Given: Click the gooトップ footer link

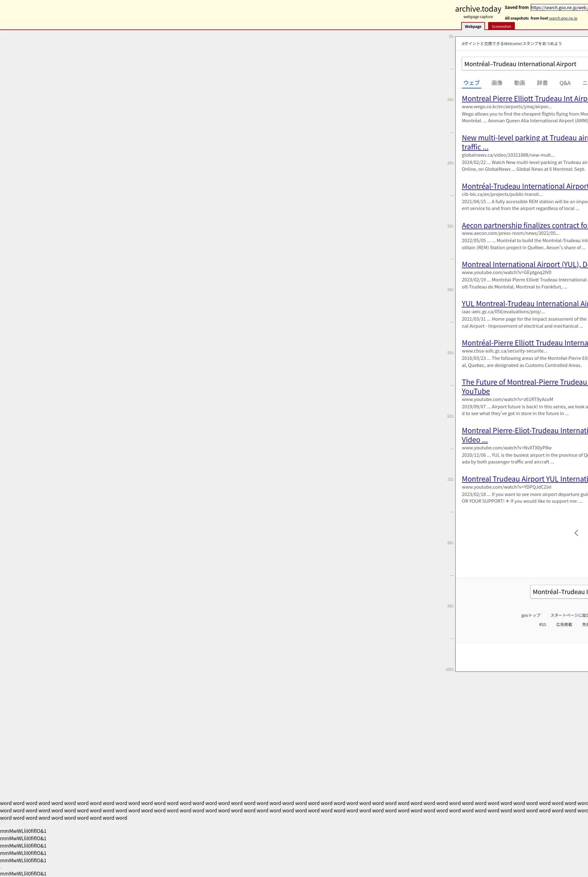Looking at the screenshot, I should 530,616.
